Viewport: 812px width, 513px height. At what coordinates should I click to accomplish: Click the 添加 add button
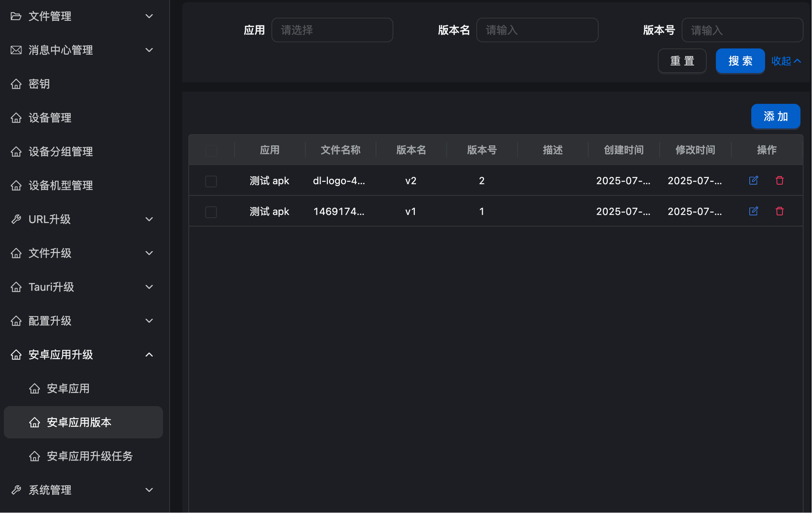[x=776, y=116]
